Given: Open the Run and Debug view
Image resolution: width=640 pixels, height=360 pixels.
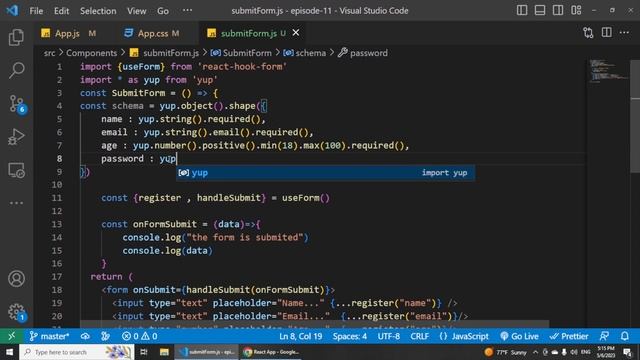Looking at the screenshot, I should pos(16,137).
